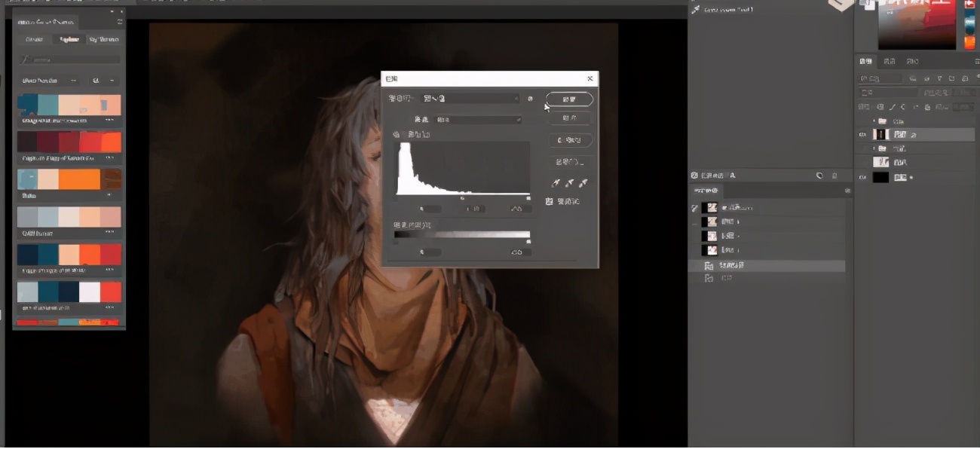Switch to the My Themes tab
This screenshot has width=980, height=449.
coord(103,39)
